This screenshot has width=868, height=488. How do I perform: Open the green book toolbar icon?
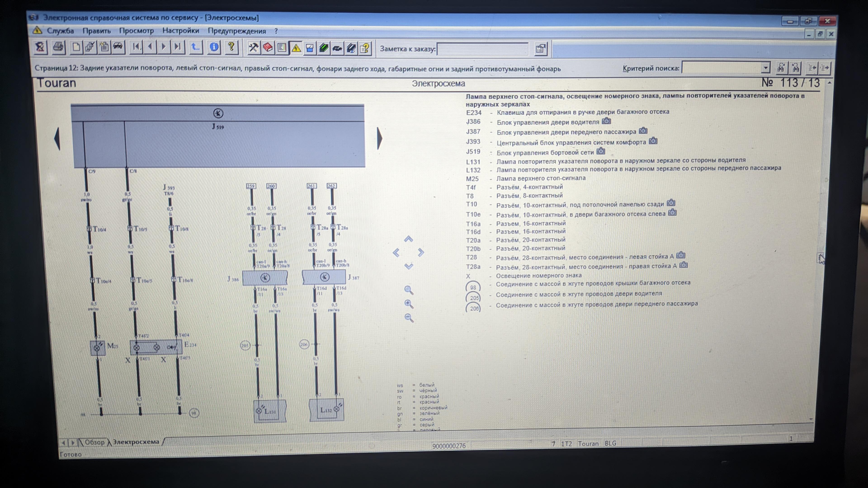[x=323, y=48]
